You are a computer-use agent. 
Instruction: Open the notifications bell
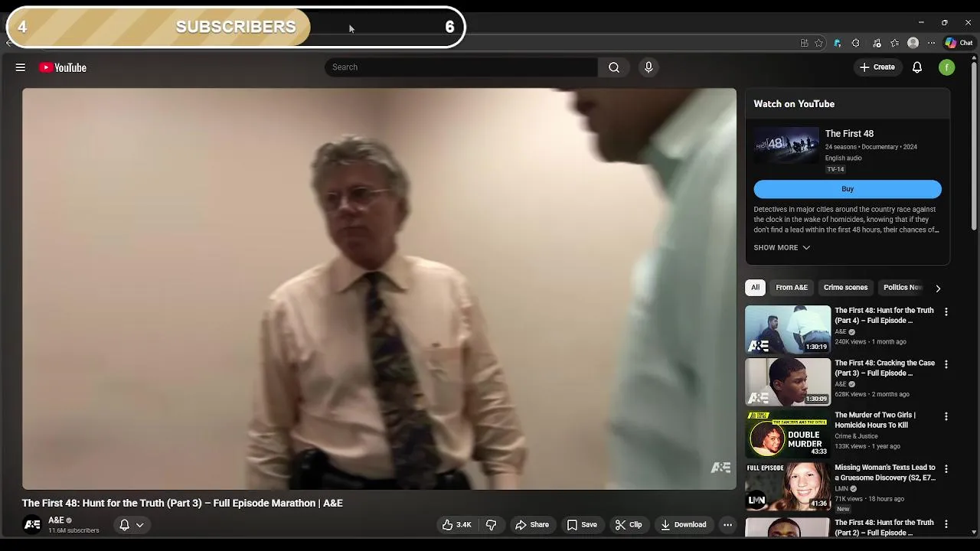pos(917,67)
